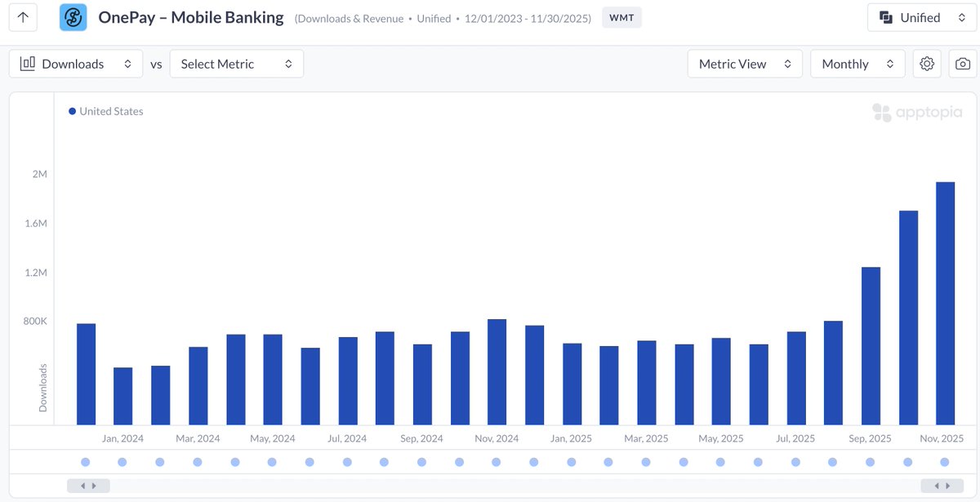
Task: Open the chart settings gear
Action: [x=927, y=64]
